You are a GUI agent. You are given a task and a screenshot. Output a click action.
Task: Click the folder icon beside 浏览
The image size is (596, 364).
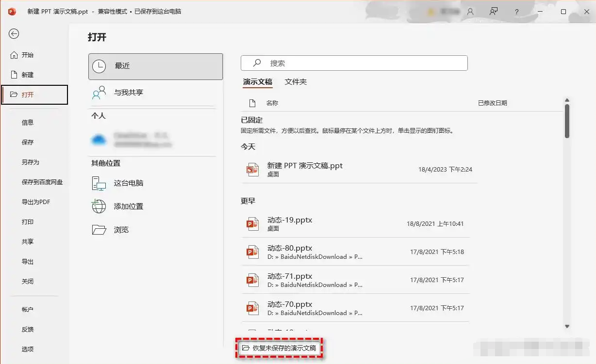click(x=99, y=230)
